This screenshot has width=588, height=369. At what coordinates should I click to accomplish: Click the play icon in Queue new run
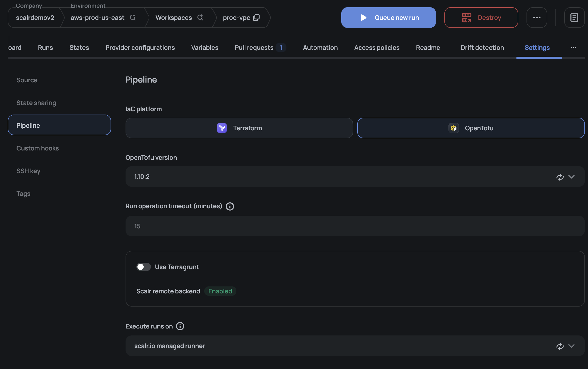[363, 18]
